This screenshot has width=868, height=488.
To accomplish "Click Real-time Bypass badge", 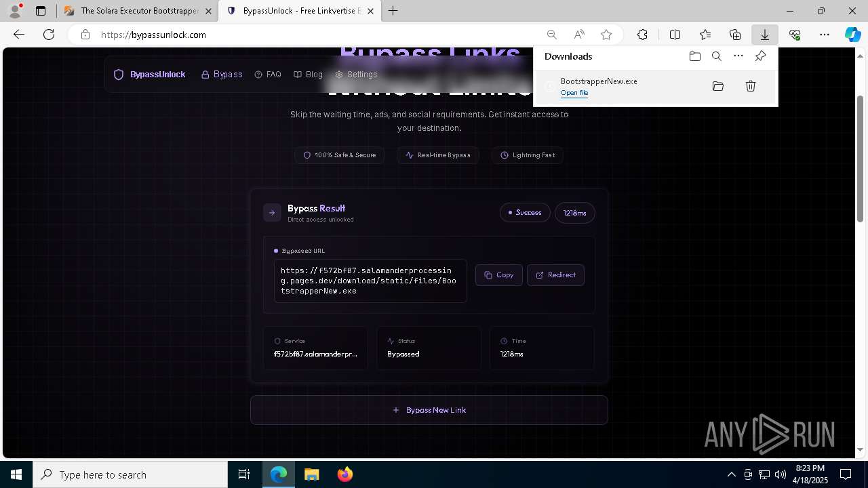I will pos(438,155).
